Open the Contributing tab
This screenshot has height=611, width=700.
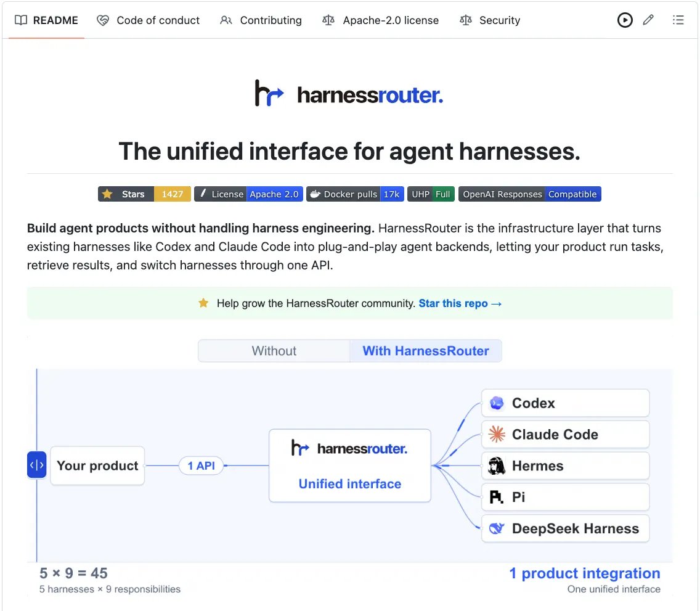click(x=261, y=20)
